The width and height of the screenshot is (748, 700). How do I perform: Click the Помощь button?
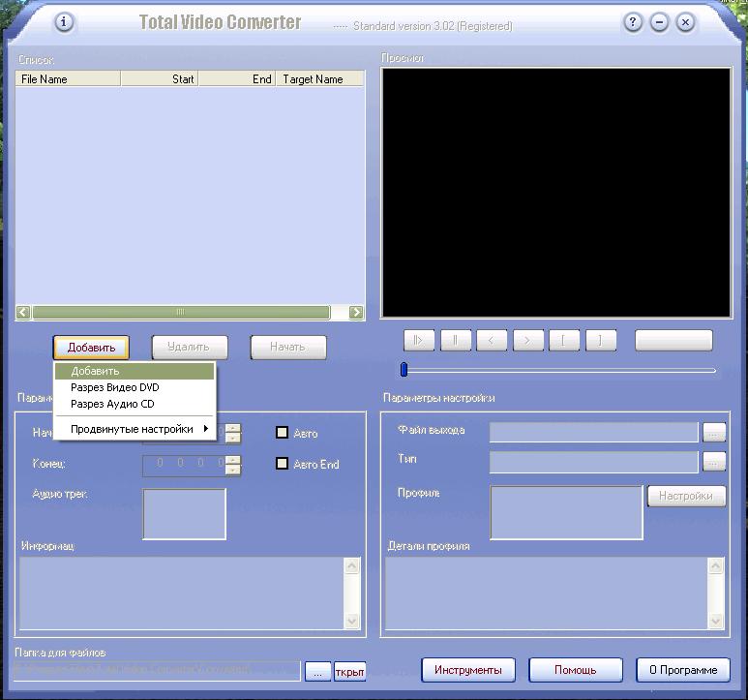click(576, 670)
